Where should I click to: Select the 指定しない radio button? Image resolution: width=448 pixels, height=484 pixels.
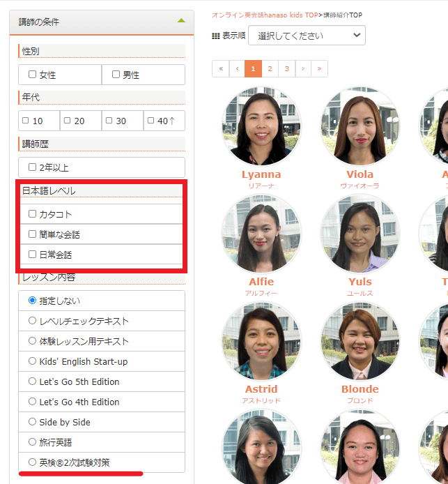tap(32, 301)
